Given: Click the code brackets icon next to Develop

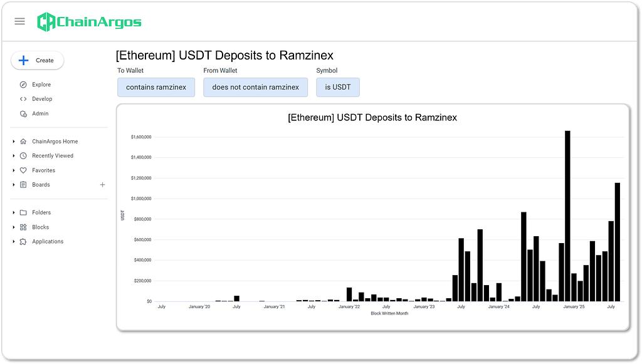Looking at the screenshot, I should coord(23,99).
